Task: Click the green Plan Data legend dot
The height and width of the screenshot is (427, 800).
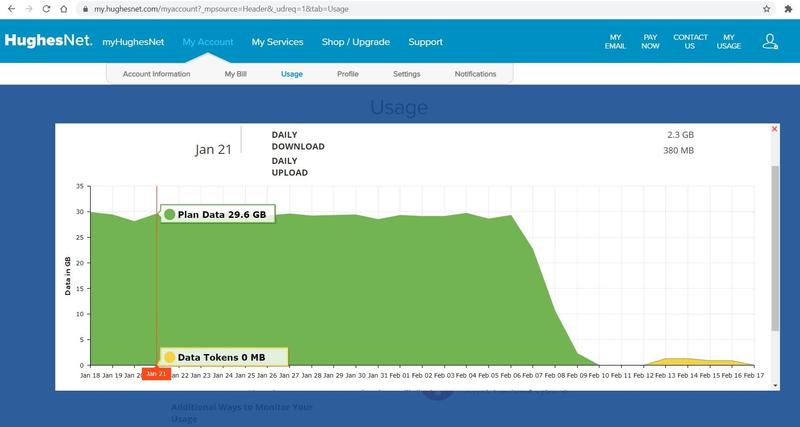Action: [x=170, y=215]
